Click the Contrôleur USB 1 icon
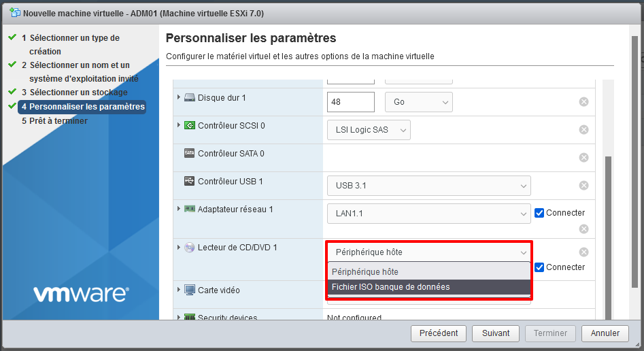The image size is (644, 351). (x=190, y=182)
